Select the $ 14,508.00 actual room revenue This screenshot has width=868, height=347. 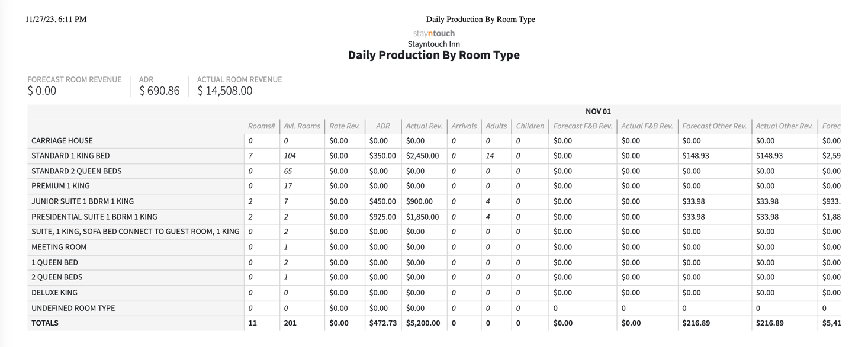click(x=225, y=91)
